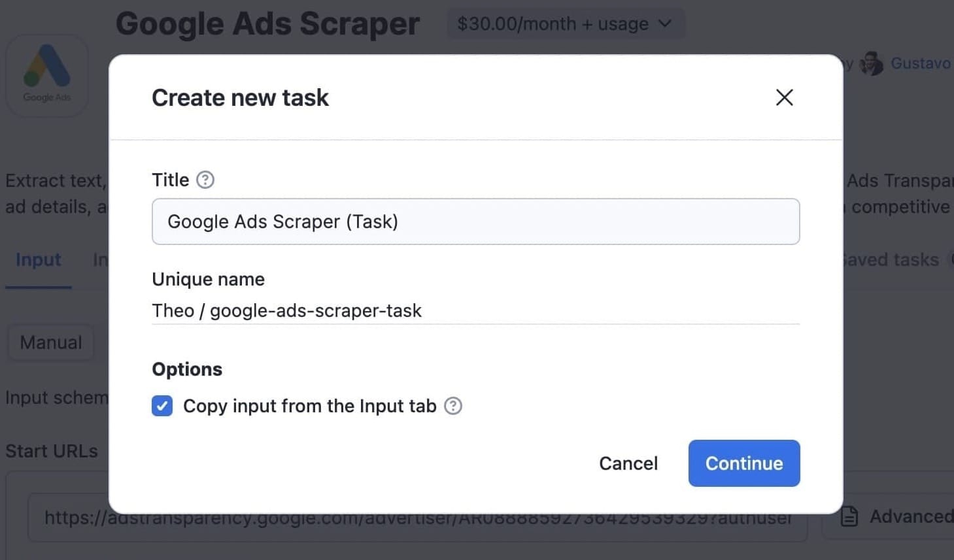The width and height of the screenshot is (954, 560).
Task: Dismiss the Create new task dialog
Action: coord(784,97)
